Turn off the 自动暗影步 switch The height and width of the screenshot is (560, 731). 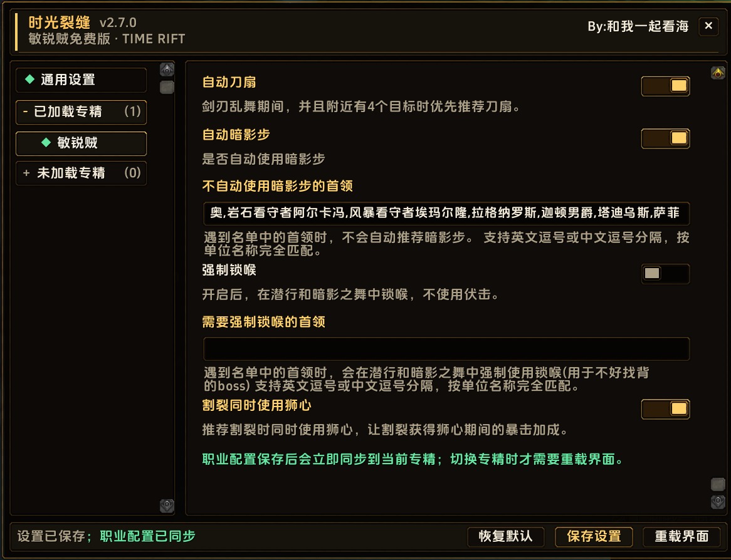tap(666, 138)
